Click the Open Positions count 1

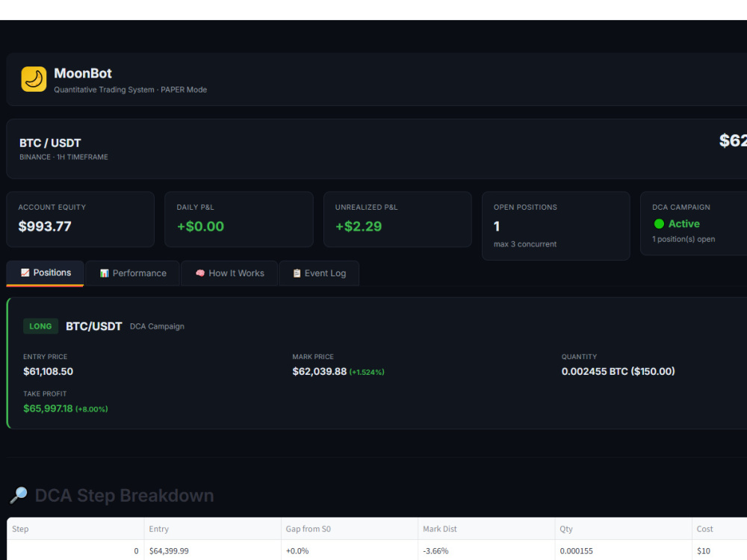click(x=497, y=226)
